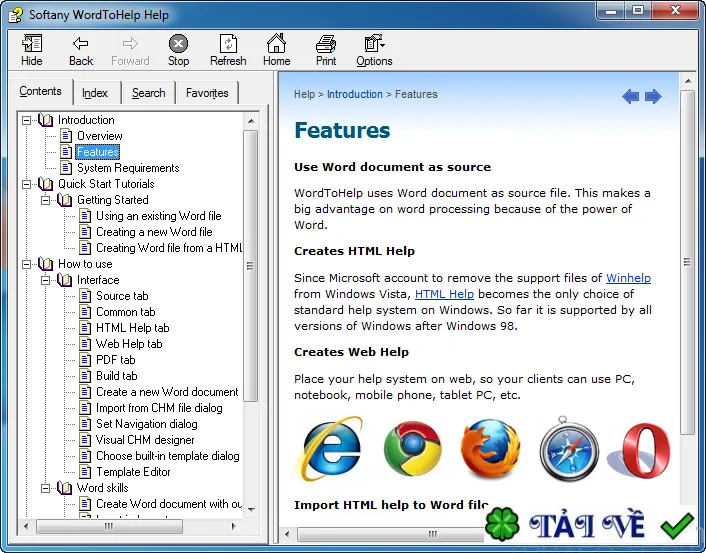Screen dimensions: 706x553
Task: Follow the Winhelp hyperlink
Action: (628, 278)
